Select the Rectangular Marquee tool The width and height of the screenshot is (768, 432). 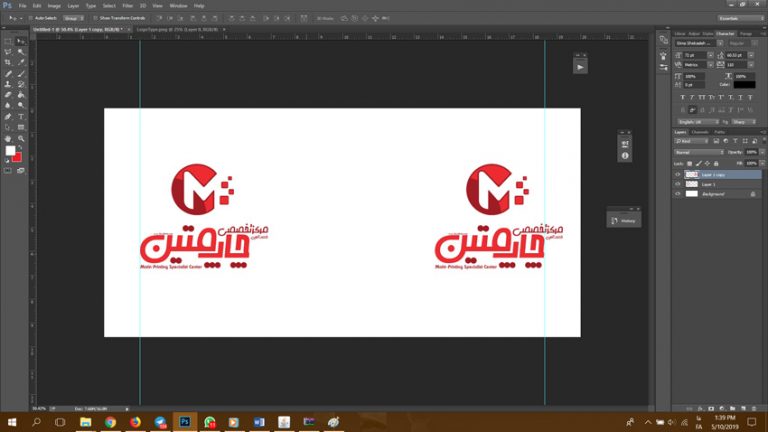[8, 42]
